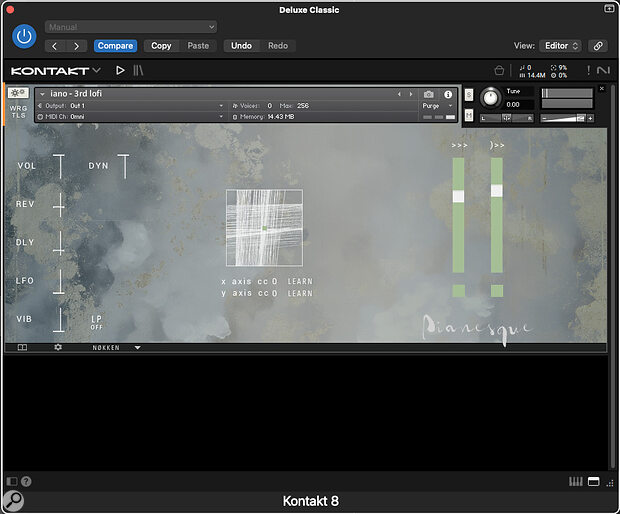Open the Manual preset dropdown

(x=131, y=27)
